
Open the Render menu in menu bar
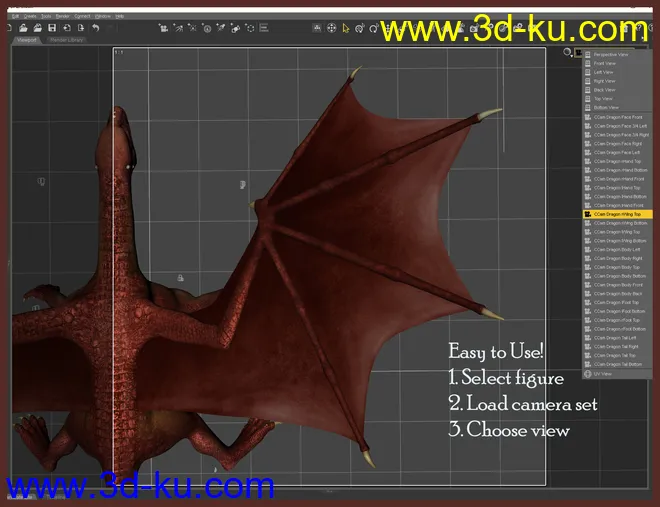pos(62,16)
